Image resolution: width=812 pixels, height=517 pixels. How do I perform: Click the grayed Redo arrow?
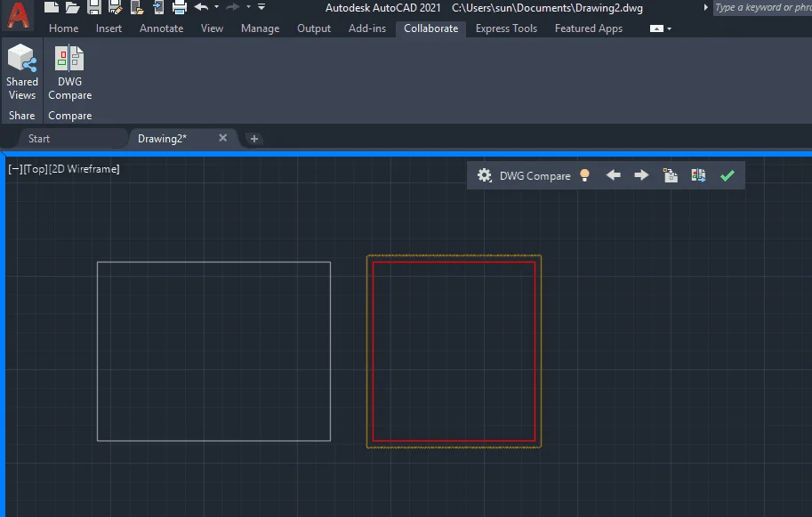coord(232,7)
